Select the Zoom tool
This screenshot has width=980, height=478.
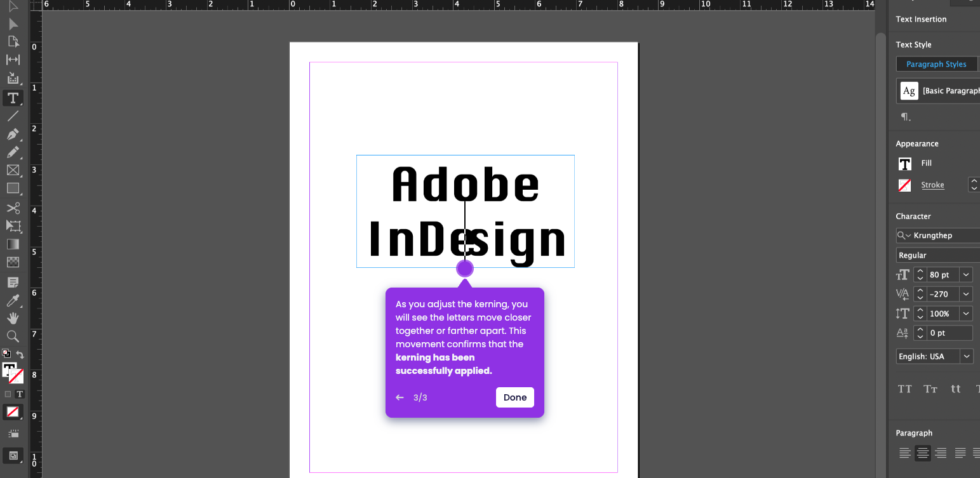pyautogui.click(x=13, y=336)
